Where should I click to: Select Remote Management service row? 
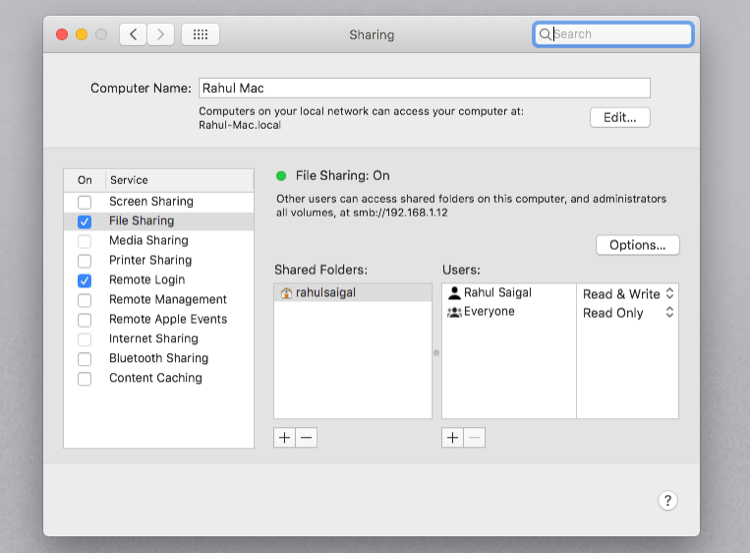[159, 300]
